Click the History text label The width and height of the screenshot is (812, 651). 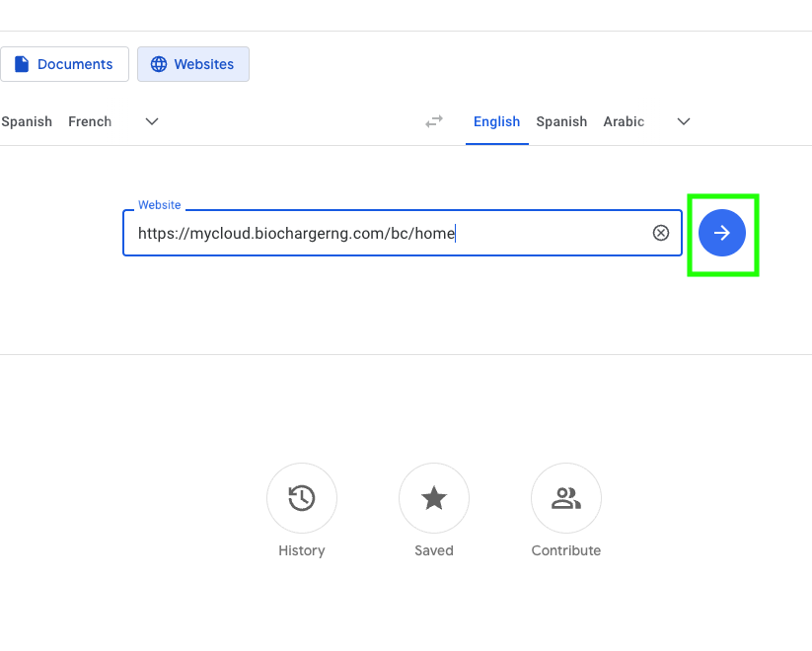(302, 550)
